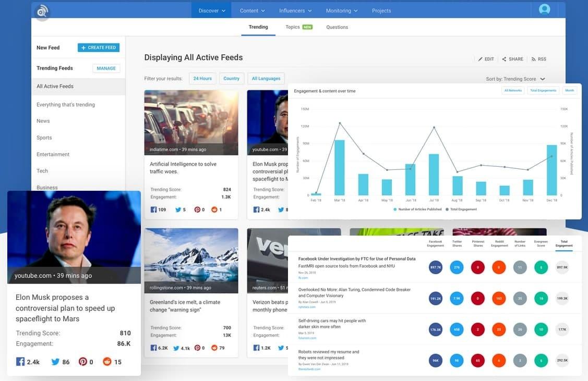Viewport: 588px width, 381px height.
Task: Switch to the Trending tab
Action: [x=258, y=27]
